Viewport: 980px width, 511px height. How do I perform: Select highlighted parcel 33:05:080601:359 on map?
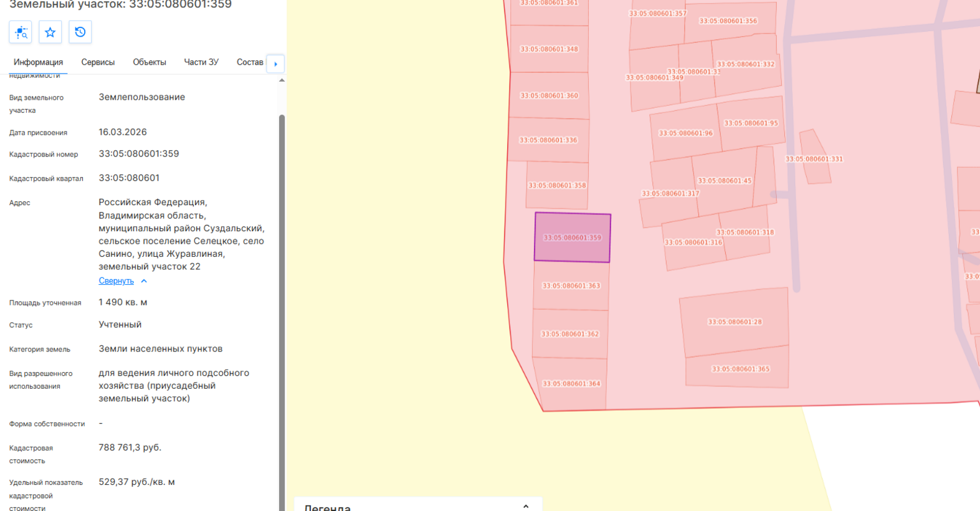point(573,237)
